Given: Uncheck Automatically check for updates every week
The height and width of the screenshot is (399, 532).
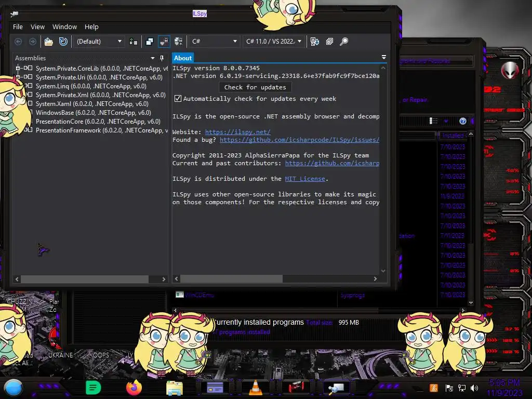Looking at the screenshot, I should coord(178,98).
